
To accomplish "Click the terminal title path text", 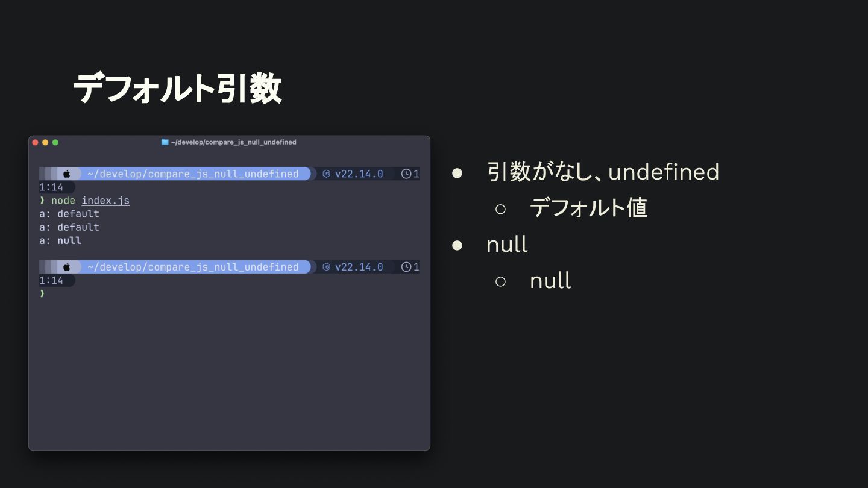I will [x=234, y=142].
